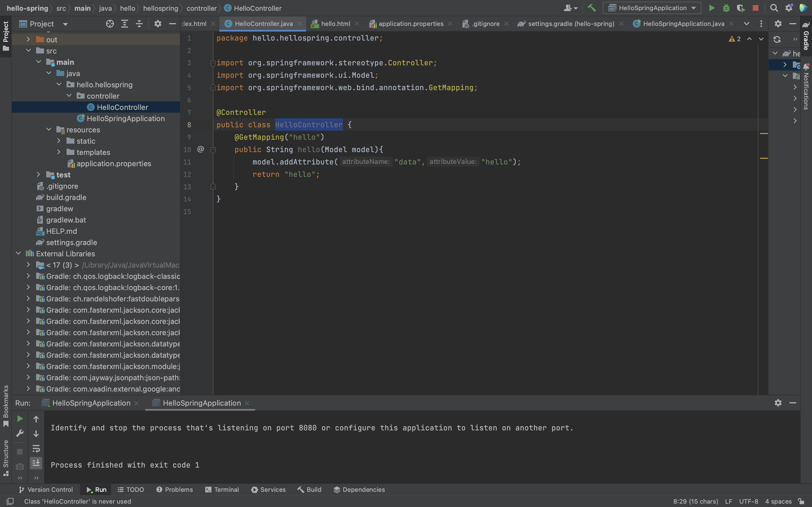Run HelloSpringApplication with green play button
812x507 pixels.
pos(711,8)
